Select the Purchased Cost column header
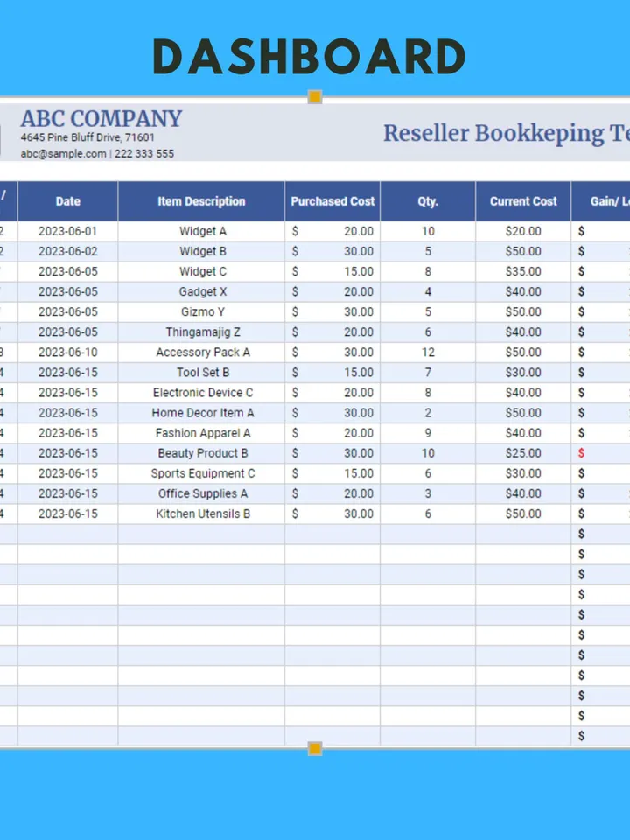The image size is (630, 840). [x=332, y=201]
